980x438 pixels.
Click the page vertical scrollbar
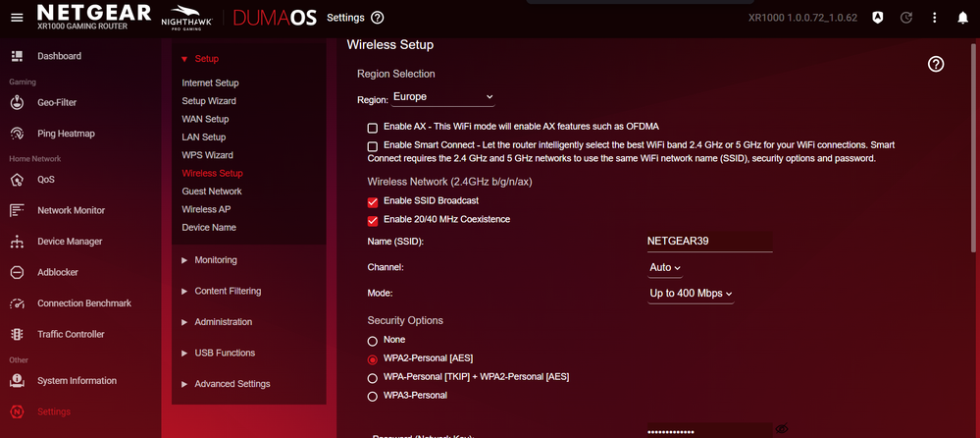[974, 148]
